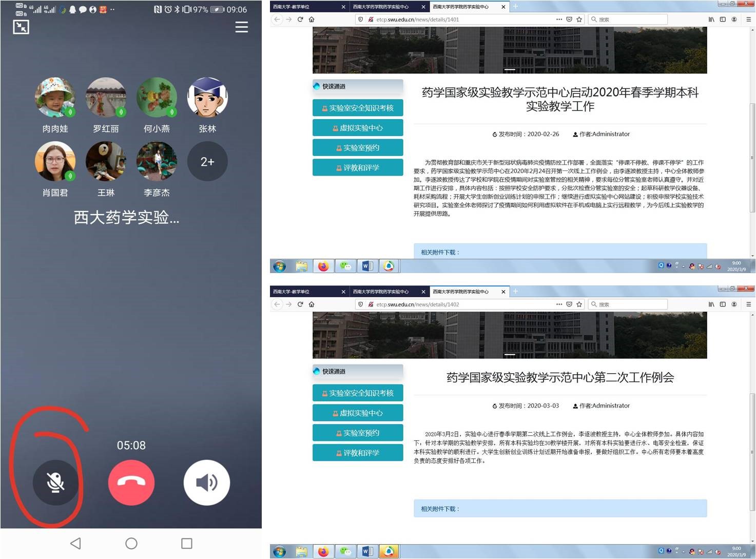The width and height of the screenshot is (756, 559).
Task: Click 实验室安全知识考核 on the 第二次工作例会 page
Action: click(x=358, y=393)
